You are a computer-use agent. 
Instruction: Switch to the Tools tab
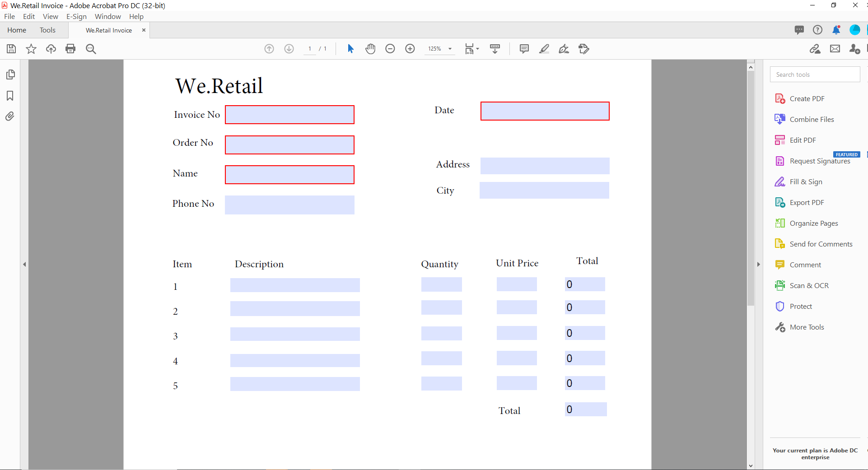click(47, 30)
